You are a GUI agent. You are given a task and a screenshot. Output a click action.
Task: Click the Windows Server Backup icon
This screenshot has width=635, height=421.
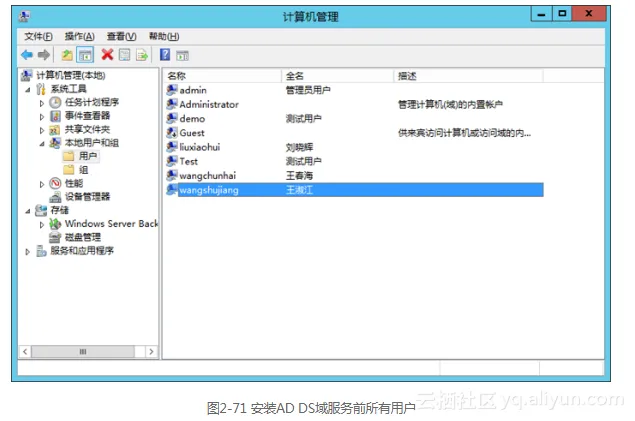(x=55, y=223)
